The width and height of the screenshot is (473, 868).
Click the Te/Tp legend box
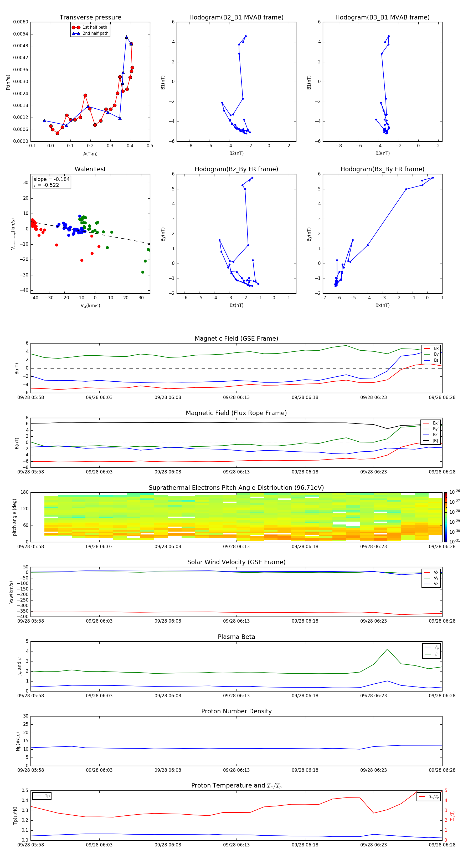tap(429, 796)
